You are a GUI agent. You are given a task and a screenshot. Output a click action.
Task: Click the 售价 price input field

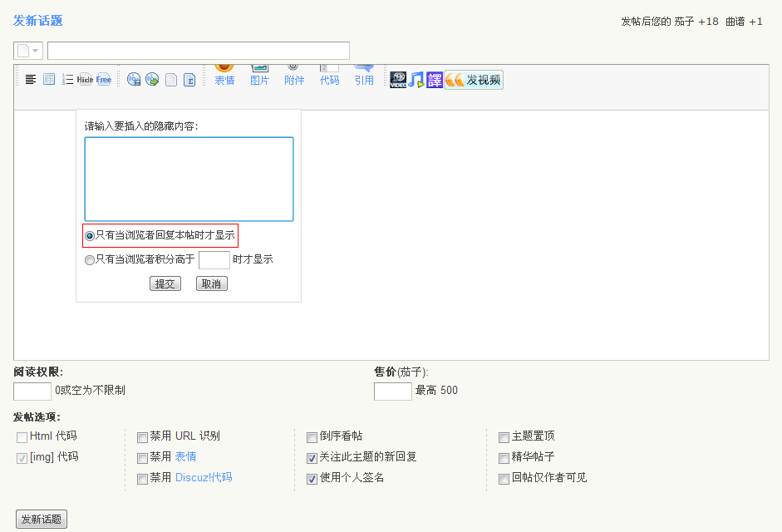pyautogui.click(x=393, y=392)
